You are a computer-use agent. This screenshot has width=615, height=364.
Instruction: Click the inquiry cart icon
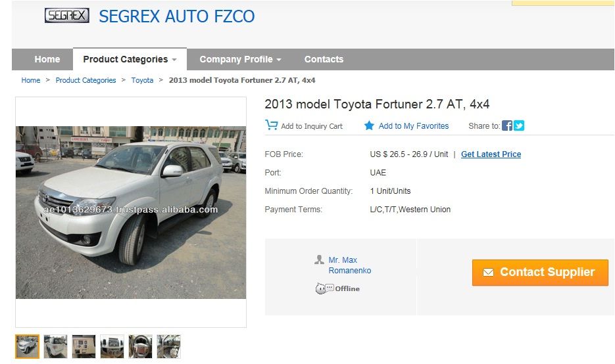point(271,125)
